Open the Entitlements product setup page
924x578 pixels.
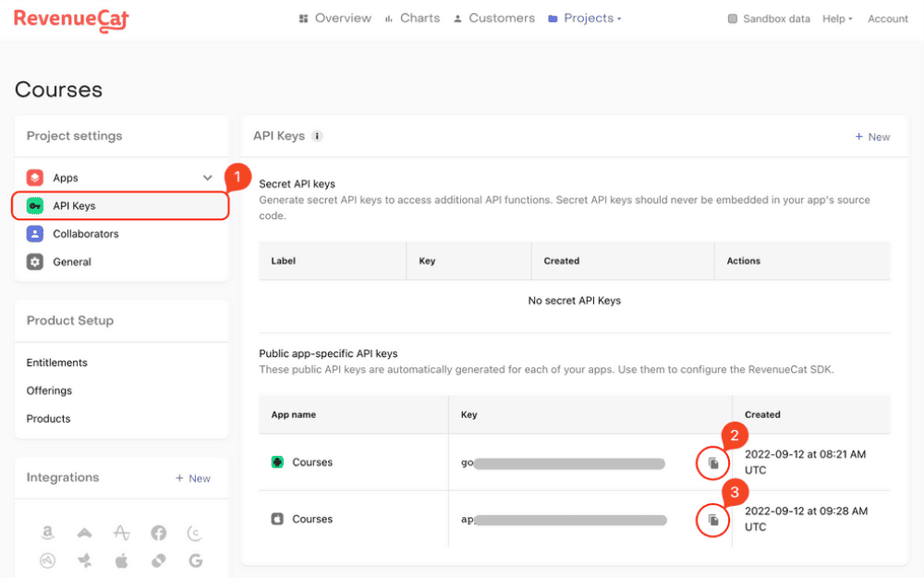point(57,363)
